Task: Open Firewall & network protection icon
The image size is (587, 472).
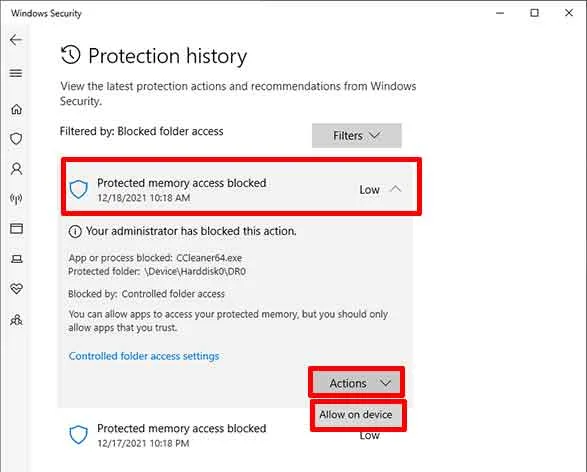Action: (16, 199)
